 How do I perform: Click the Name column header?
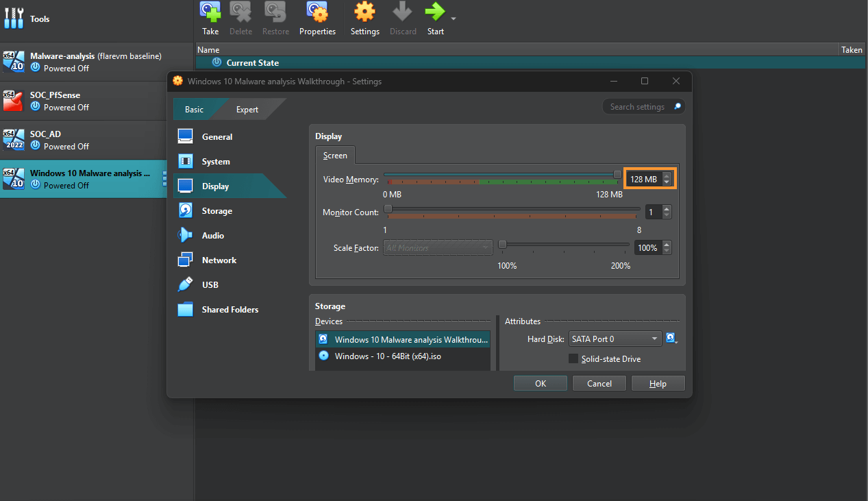(x=517, y=49)
